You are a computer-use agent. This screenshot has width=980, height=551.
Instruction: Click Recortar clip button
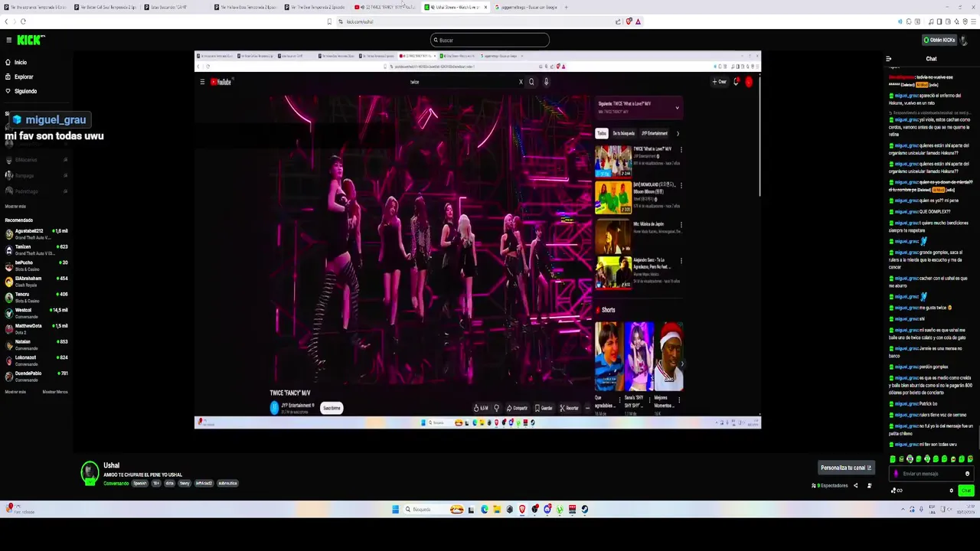tap(569, 408)
